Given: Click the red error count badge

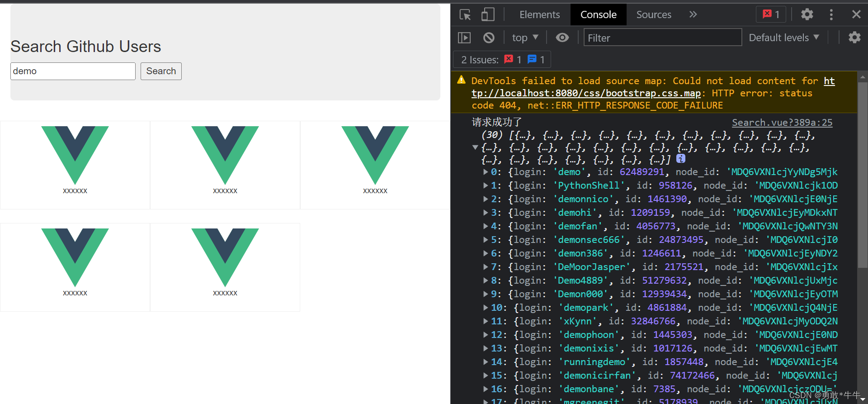Looking at the screenshot, I should pyautogui.click(x=771, y=14).
